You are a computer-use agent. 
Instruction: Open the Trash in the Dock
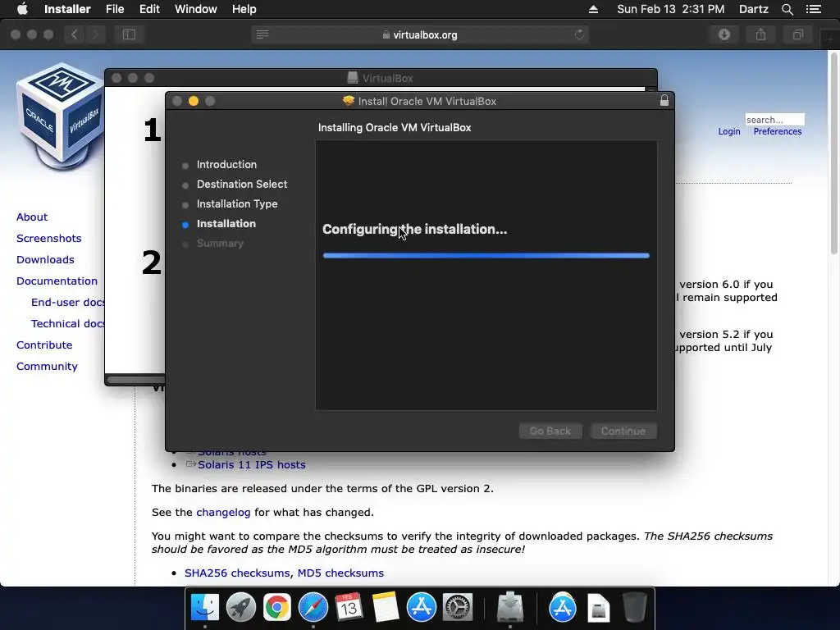(x=634, y=608)
